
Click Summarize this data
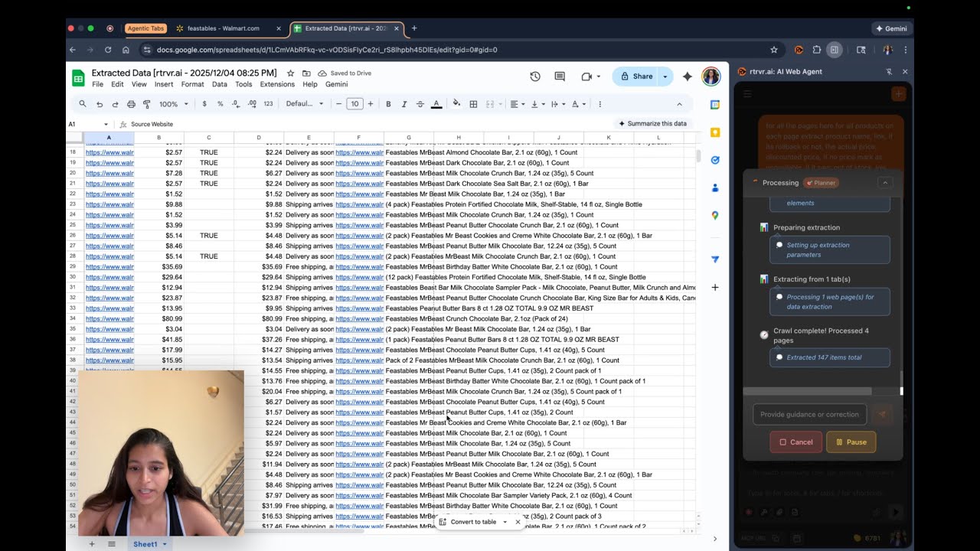652,123
